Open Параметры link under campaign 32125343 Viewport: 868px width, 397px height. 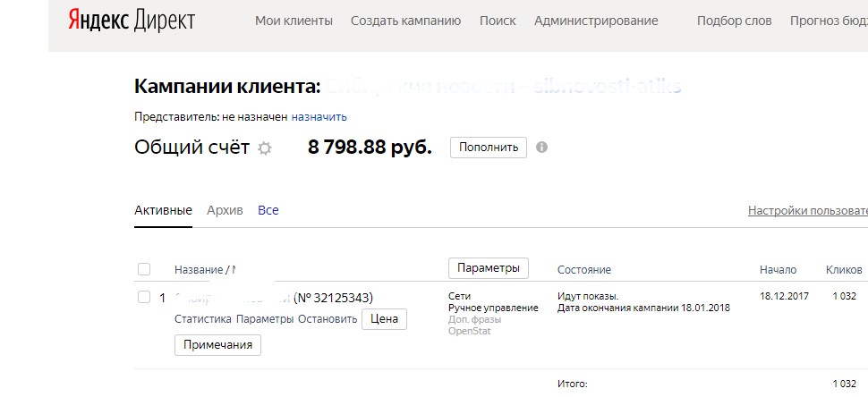[265, 319]
